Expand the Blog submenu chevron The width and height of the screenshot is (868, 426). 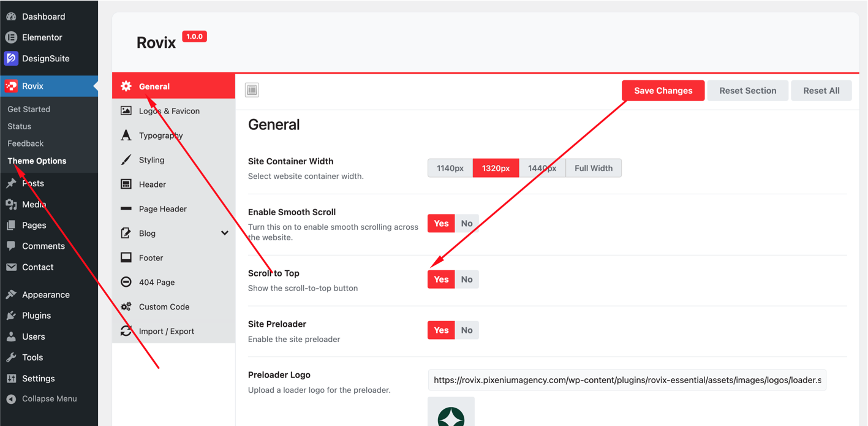(225, 233)
